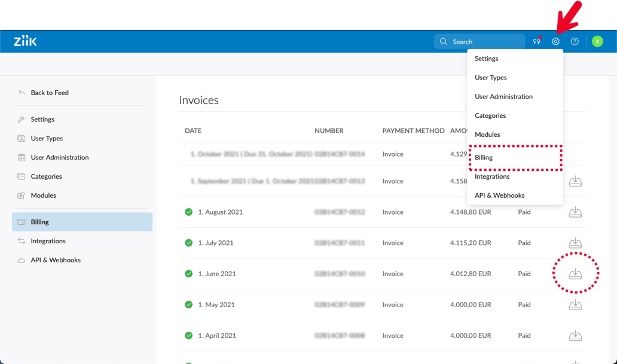Go Back to Feed in sidebar
Screen dimensions: 617x364
coord(49,93)
